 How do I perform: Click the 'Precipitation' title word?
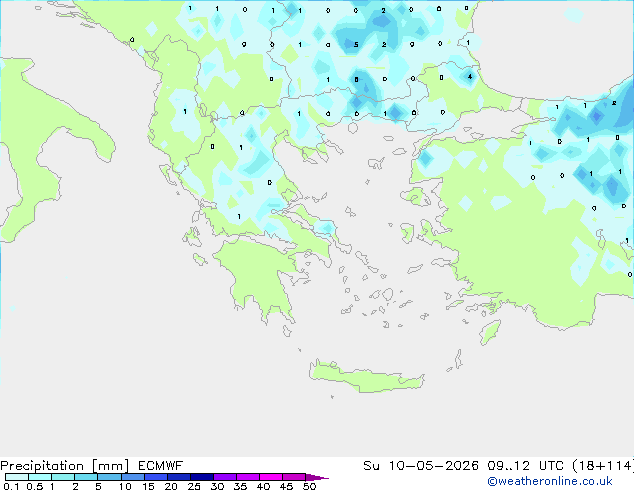click(42, 466)
